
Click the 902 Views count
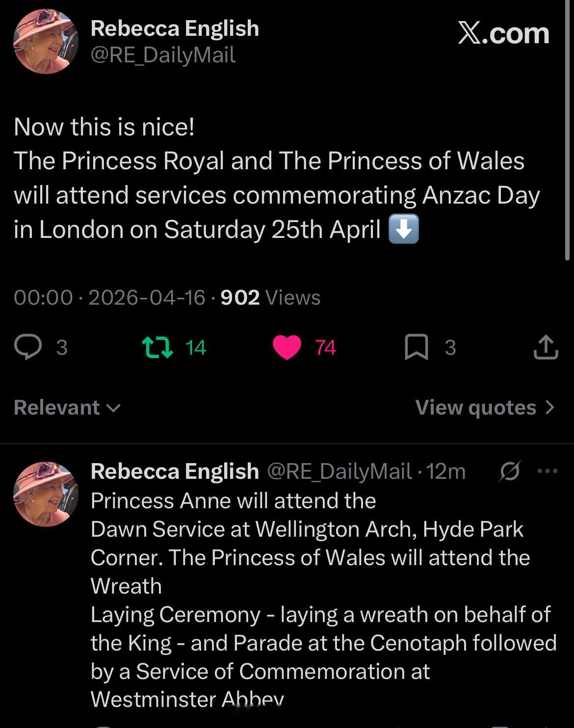(x=270, y=298)
